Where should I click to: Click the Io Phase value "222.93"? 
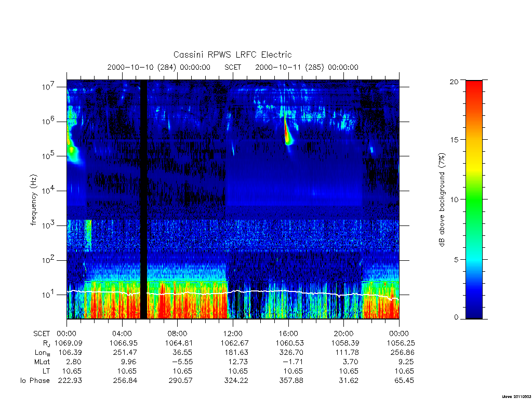click(x=70, y=380)
